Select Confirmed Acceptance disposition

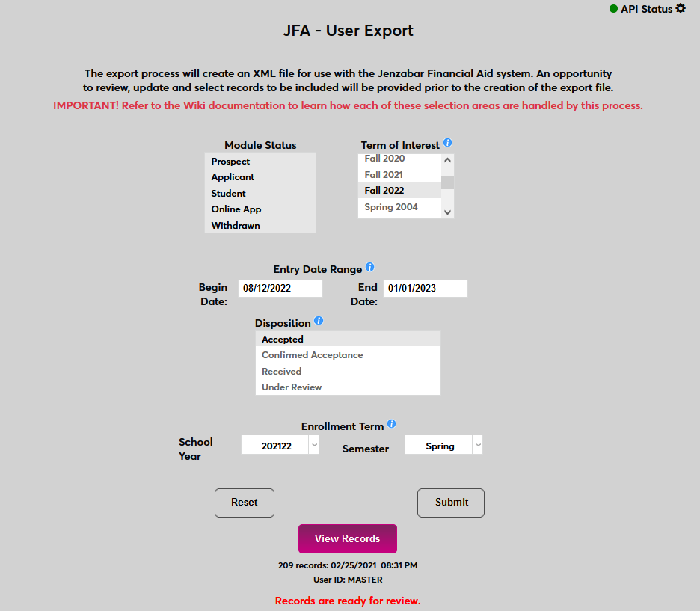[x=348, y=354]
